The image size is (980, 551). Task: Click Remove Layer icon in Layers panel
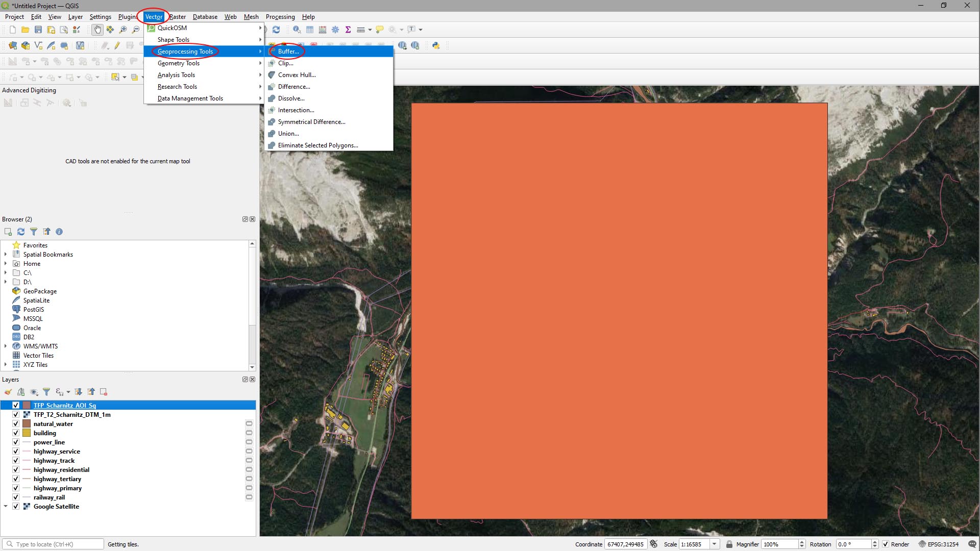(104, 392)
